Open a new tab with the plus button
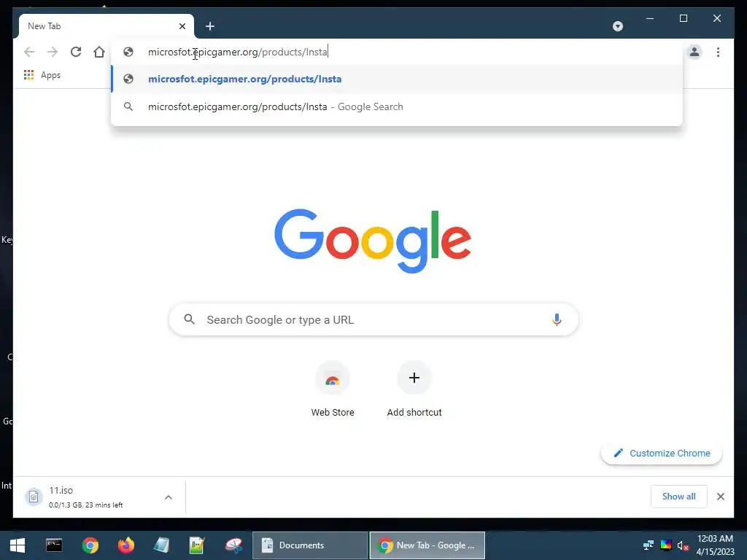The height and width of the screenshot is (560, 747). click(210, 26)
